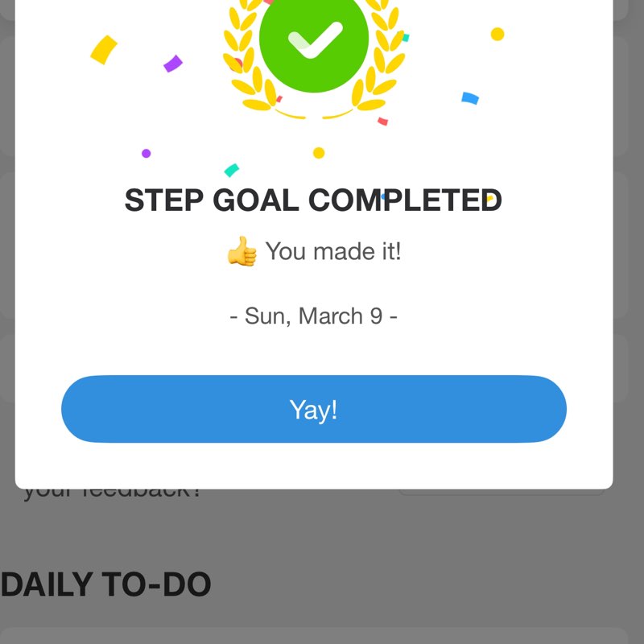Click the small purple confetti dot
Screen dimensions: 644x644
146,153
